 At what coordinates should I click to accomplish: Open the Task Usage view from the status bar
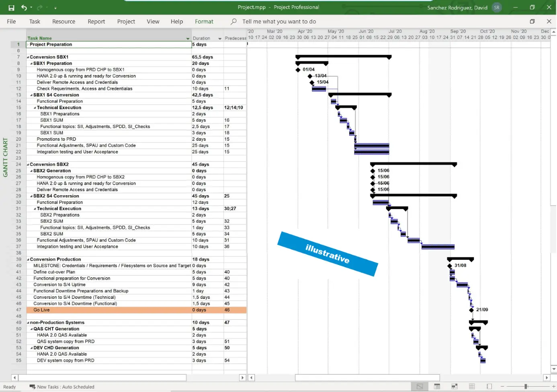pos(437,386)
